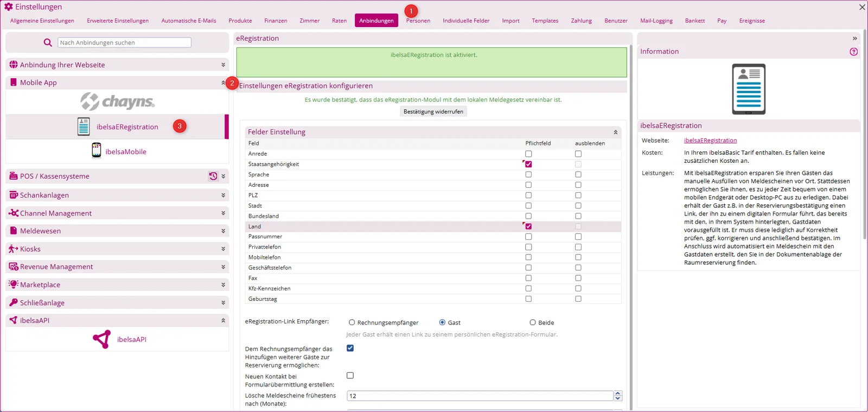Expand the Meldewesen section chevron
Screen dimensions: 868x412
pos(223,231)
